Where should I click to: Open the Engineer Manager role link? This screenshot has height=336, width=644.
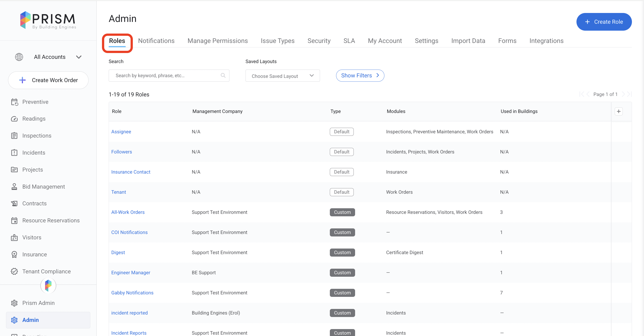(131, 272)
